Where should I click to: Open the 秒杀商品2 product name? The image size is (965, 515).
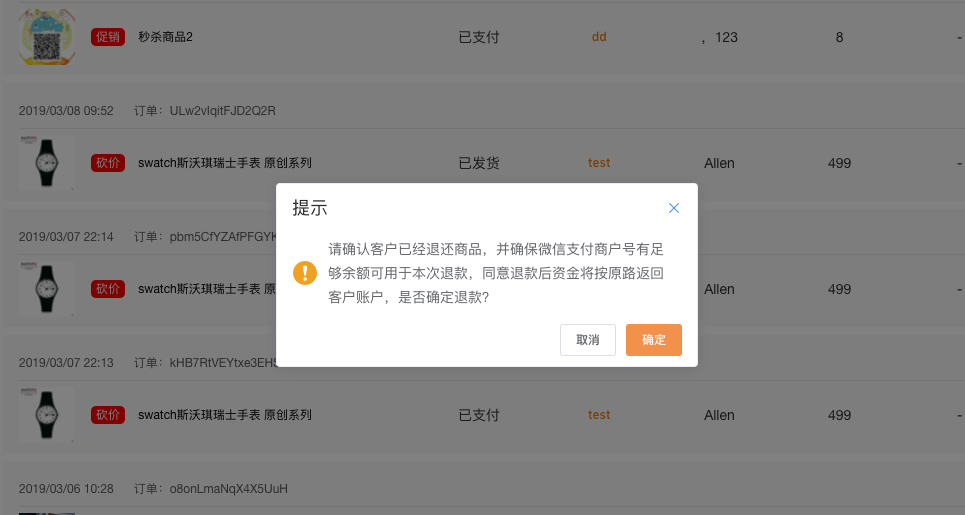[x=165, y=37]
